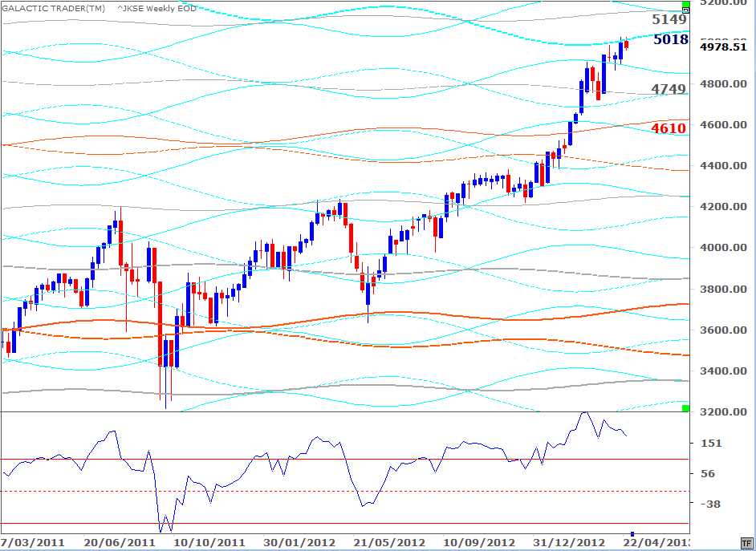The width and height of the screenshot is (756, 551).
Task: Click the 151 oscillator scale value
Action: [711, 443]
